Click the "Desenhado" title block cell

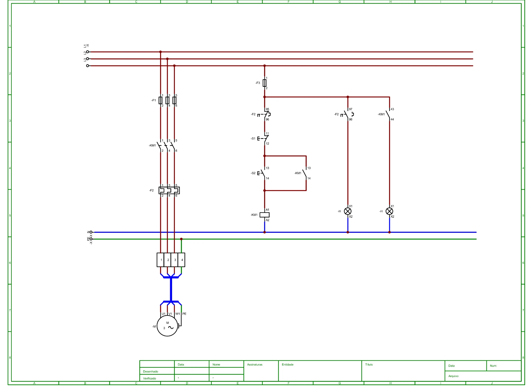pos(157,371)
